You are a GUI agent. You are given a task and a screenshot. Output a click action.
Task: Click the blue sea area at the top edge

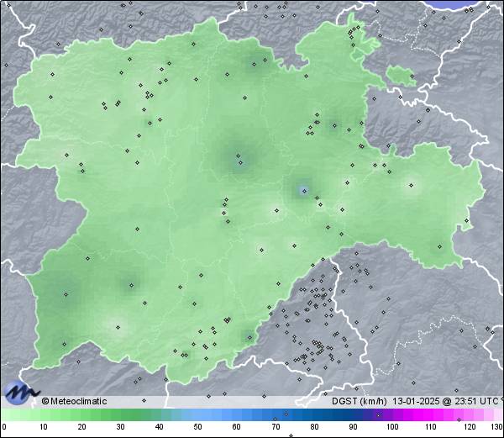tap(454, 3)
